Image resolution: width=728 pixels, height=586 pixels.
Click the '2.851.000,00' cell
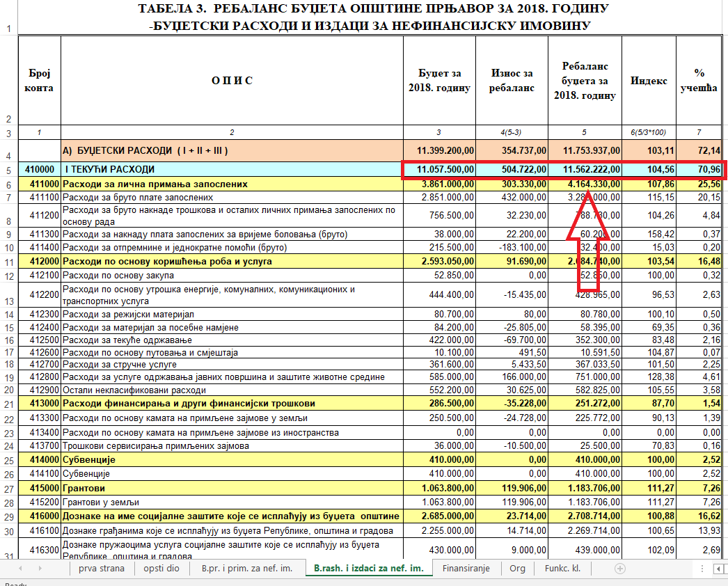440,198
